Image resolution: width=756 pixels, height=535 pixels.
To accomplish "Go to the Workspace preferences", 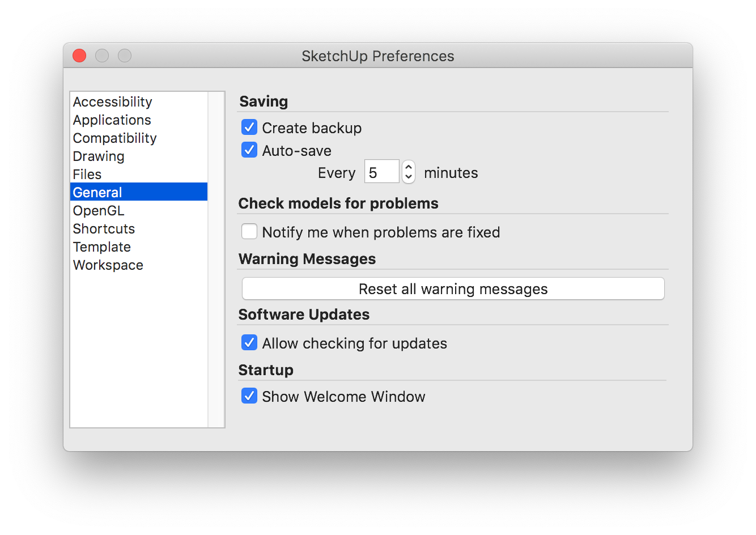I will click(108, 265).
